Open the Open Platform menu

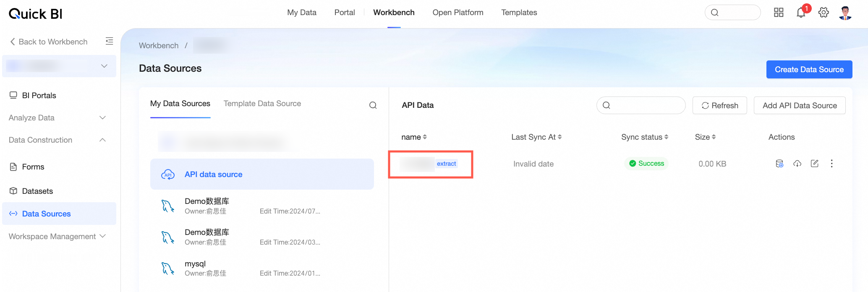(458, 13)
